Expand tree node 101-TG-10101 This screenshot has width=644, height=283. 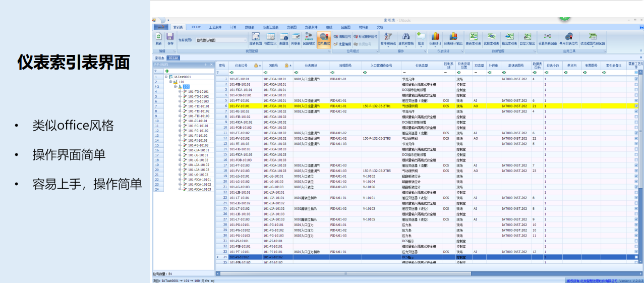pyautogui.click(x=180, y=92)
